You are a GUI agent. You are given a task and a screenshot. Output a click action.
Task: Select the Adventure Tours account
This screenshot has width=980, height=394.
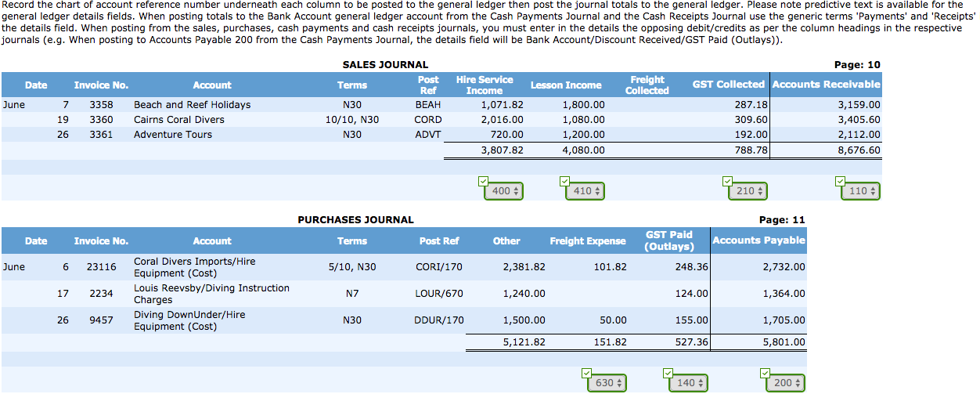(173, 135)
